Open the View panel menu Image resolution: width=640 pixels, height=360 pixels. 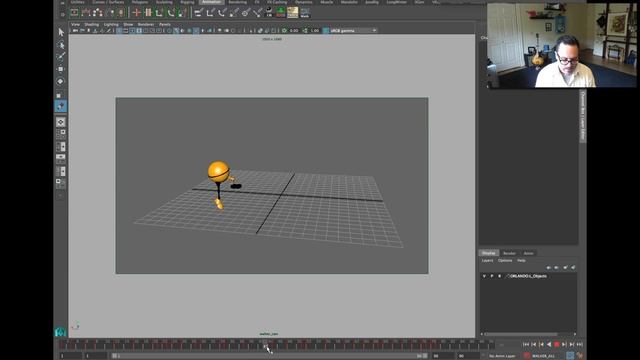[x=76, y=24]
